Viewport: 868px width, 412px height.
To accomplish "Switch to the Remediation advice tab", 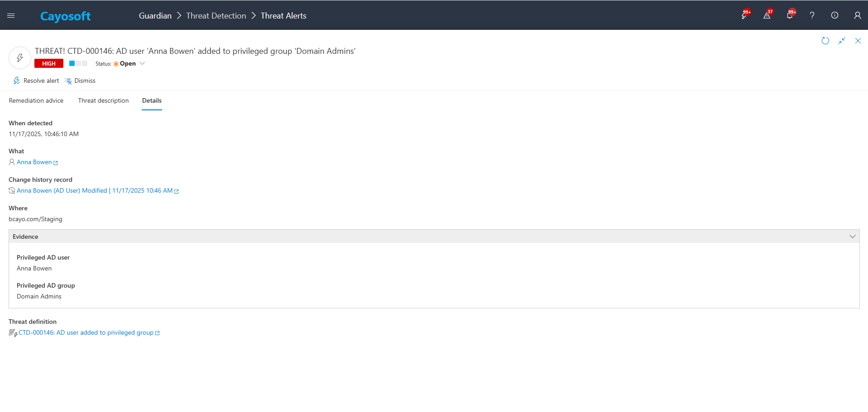I will pyautogui.click(x=36, y=100).
